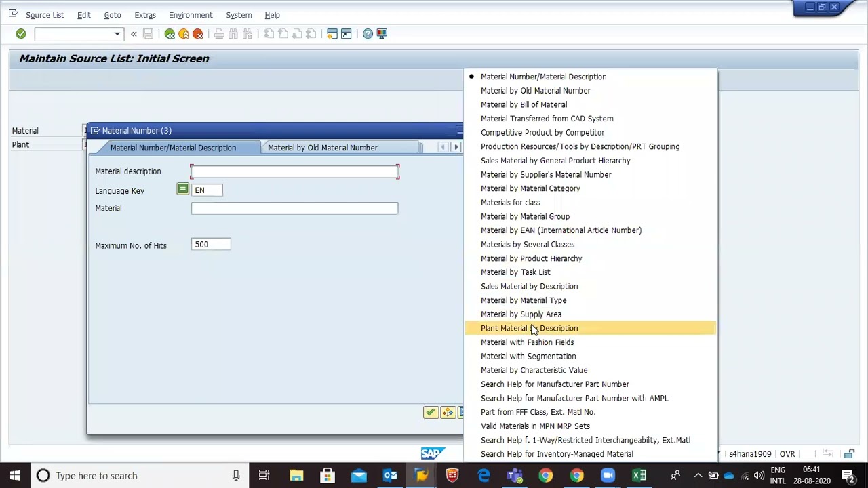Choose Competitive Product by Competitor

542,133
